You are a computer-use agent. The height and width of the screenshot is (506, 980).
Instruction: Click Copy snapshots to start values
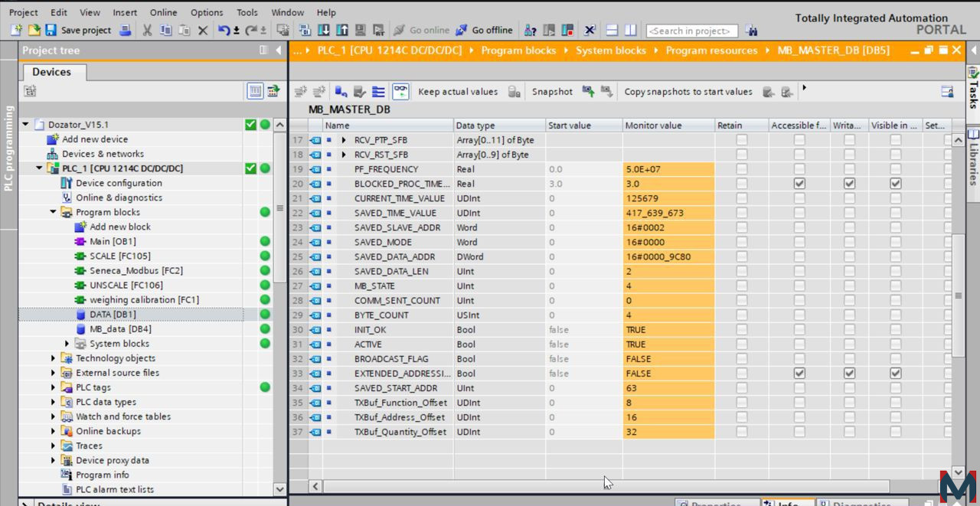click(688, 91)
